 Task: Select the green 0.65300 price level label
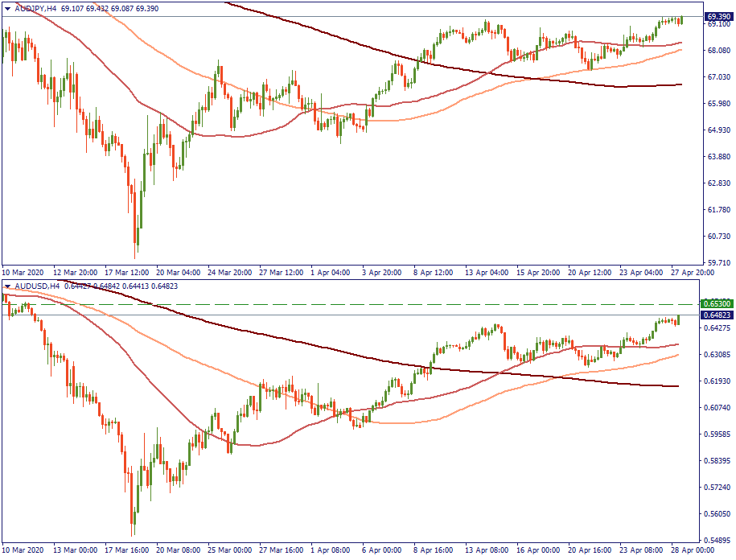pyautogui.click(x=717, y=304)
